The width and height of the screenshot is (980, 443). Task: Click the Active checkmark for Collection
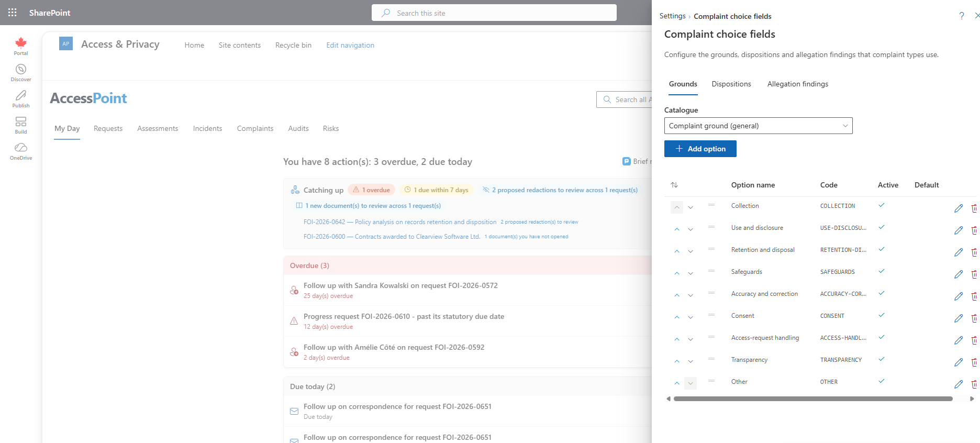tap(882, 205)
